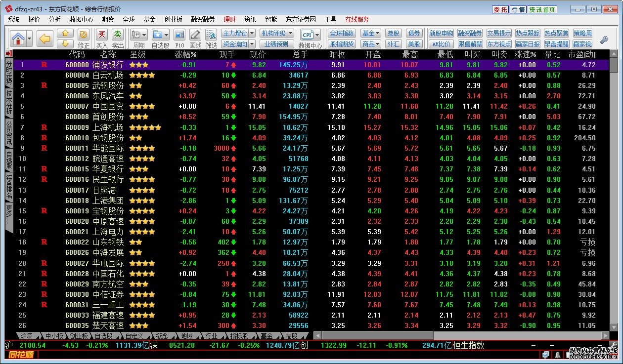Open the 在线服务 menu

pyautogui.click(x=357, y=19)
